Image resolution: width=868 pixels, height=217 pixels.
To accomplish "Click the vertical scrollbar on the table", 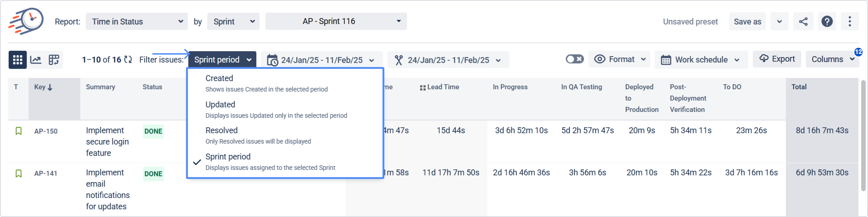I will click(x=864, y=135).
